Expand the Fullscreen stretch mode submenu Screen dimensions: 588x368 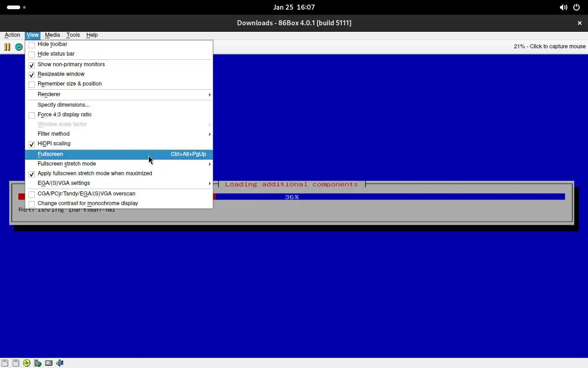point(119,164)
